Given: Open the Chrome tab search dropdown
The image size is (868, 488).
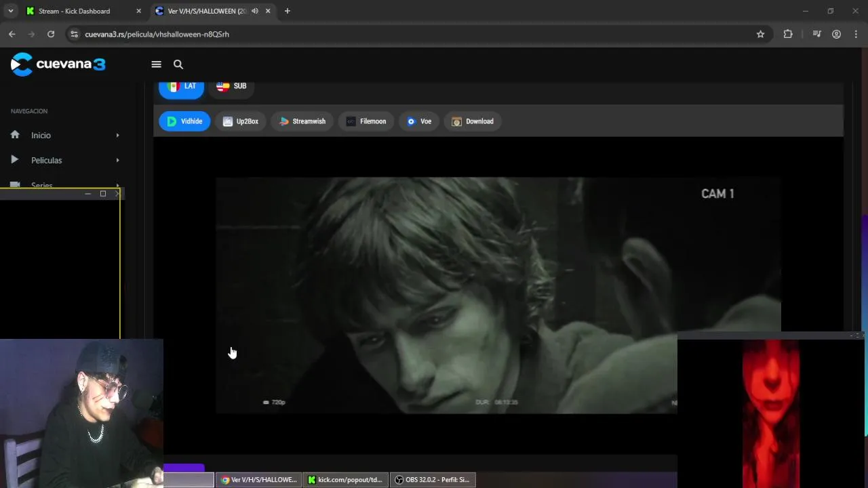Looking at the screenshot, I should coord(10,11).
